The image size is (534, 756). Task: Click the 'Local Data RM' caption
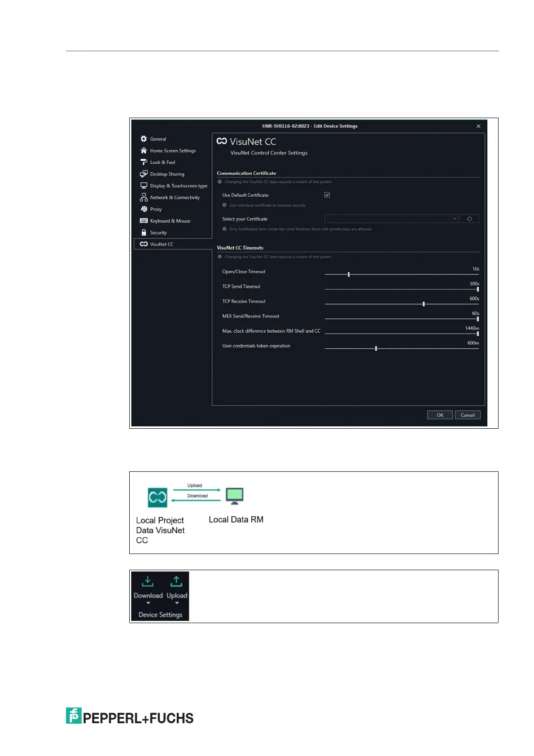pos(236,519)
